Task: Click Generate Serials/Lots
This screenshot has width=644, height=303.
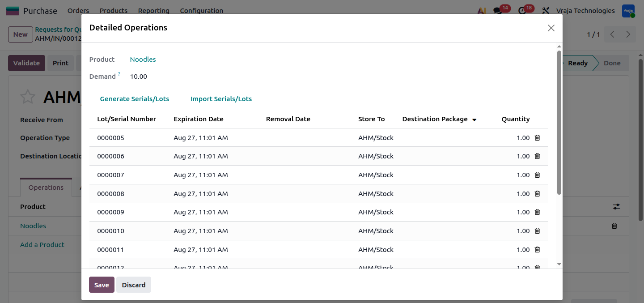Action: click(135, 99)
